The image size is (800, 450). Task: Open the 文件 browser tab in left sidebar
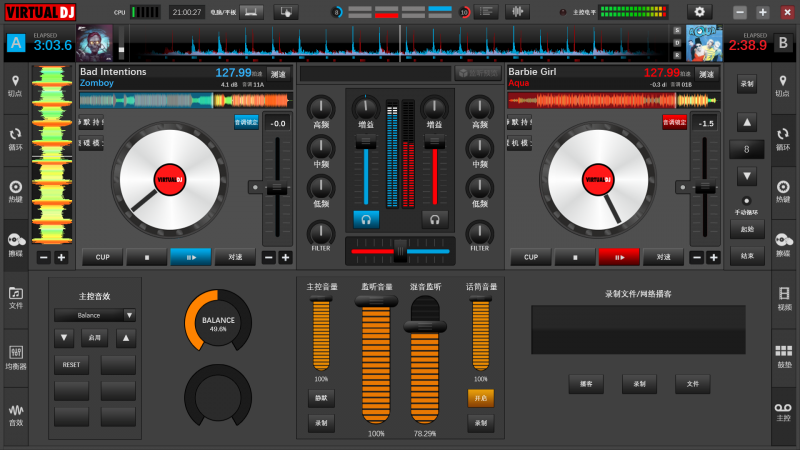pos(15,298)
